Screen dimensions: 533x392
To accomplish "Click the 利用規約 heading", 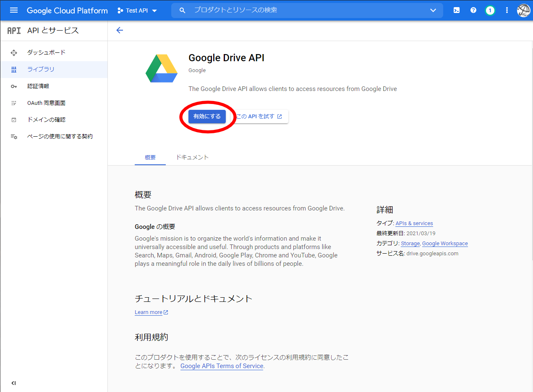I will point(152,337).
